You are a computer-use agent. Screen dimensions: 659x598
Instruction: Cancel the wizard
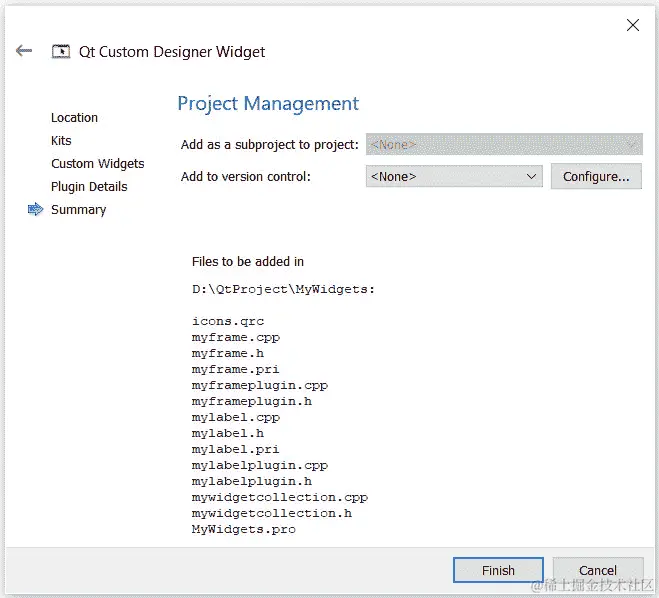tap(598, 570)
